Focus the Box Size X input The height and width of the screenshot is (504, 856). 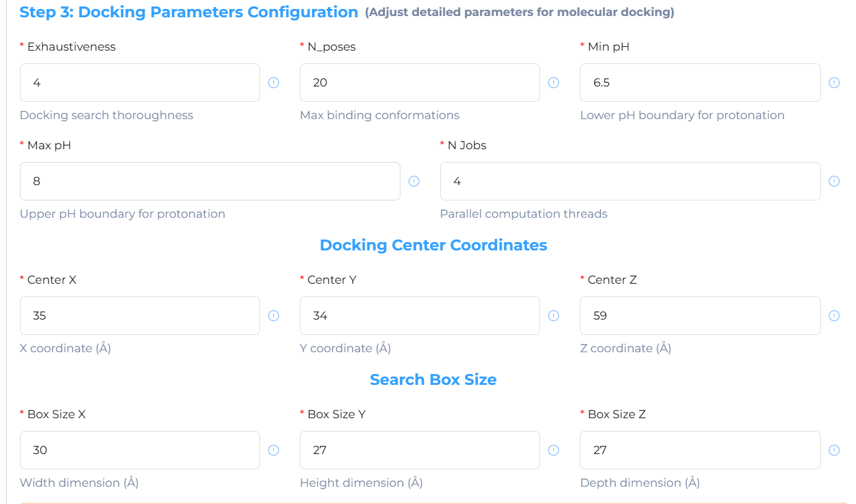pyautogui.click(x=140, y=450)
